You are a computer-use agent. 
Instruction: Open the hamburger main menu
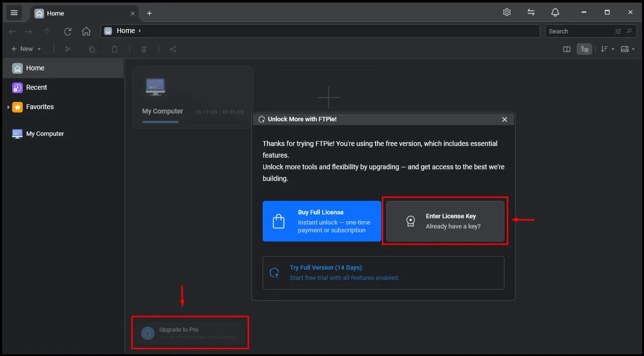[x=14, y=13]
